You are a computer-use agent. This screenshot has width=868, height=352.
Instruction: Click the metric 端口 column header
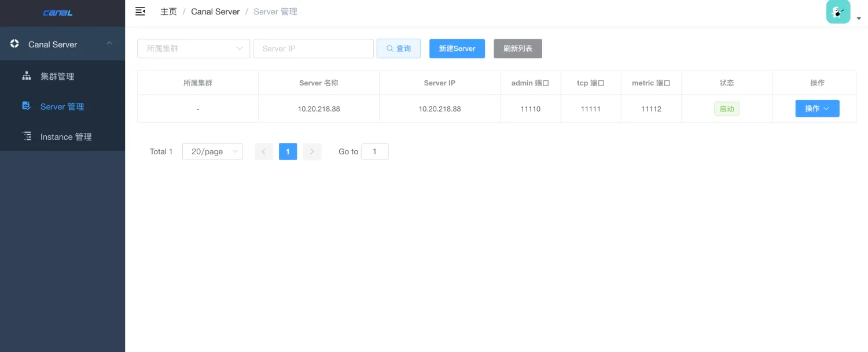(x=651, y=83)
